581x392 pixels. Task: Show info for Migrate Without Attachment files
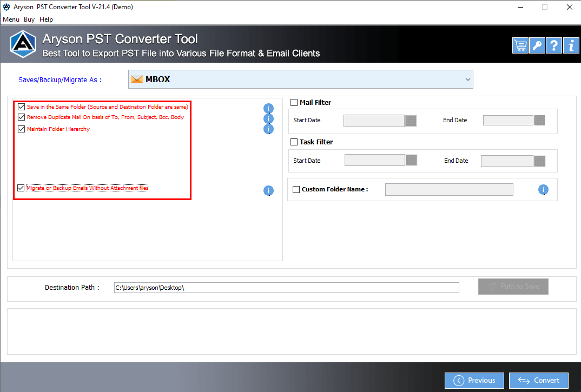pyautogui.click(x=268, y=190)
